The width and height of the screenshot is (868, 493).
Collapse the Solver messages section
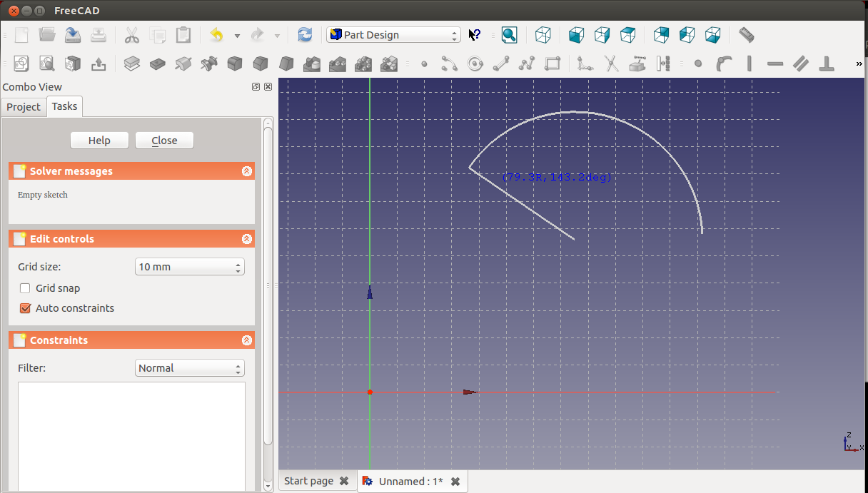[246, 171]
